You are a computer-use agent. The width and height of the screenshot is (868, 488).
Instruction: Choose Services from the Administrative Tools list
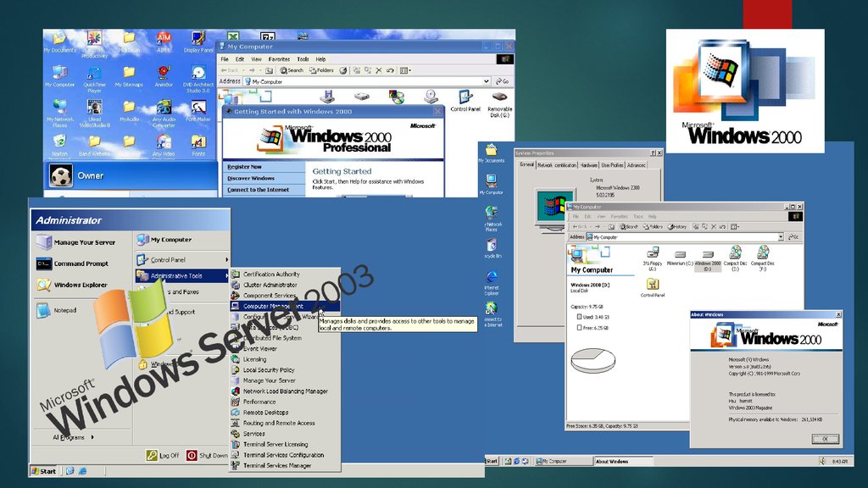click(x=285, y=434)
